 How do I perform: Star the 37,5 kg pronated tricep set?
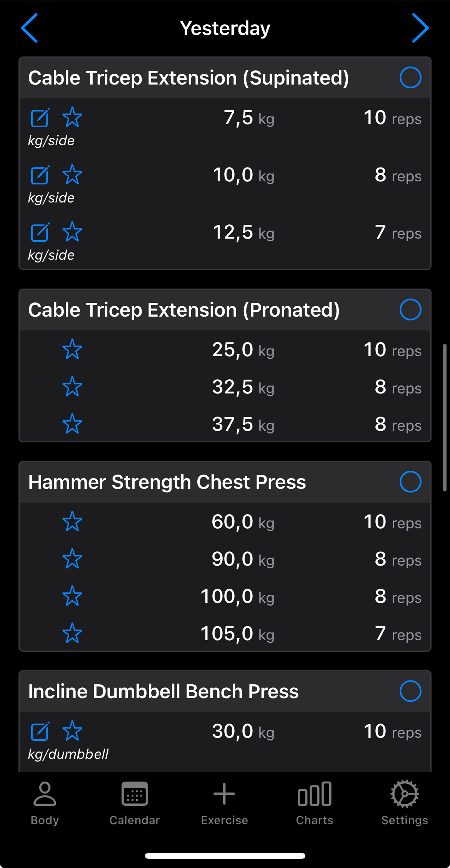click(72, 424)
